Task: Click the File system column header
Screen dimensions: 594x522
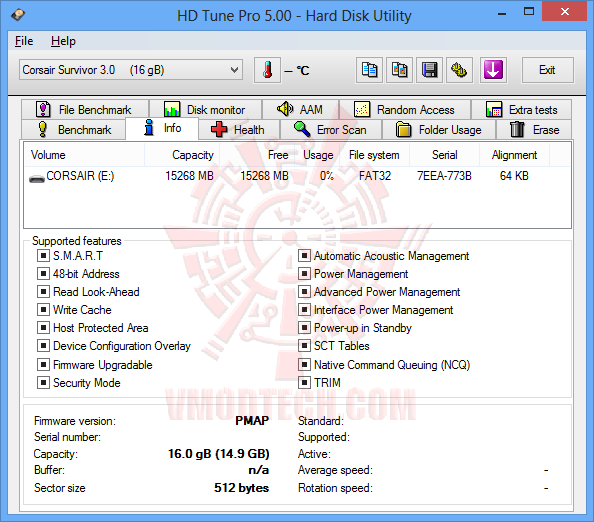Action: 374,155
